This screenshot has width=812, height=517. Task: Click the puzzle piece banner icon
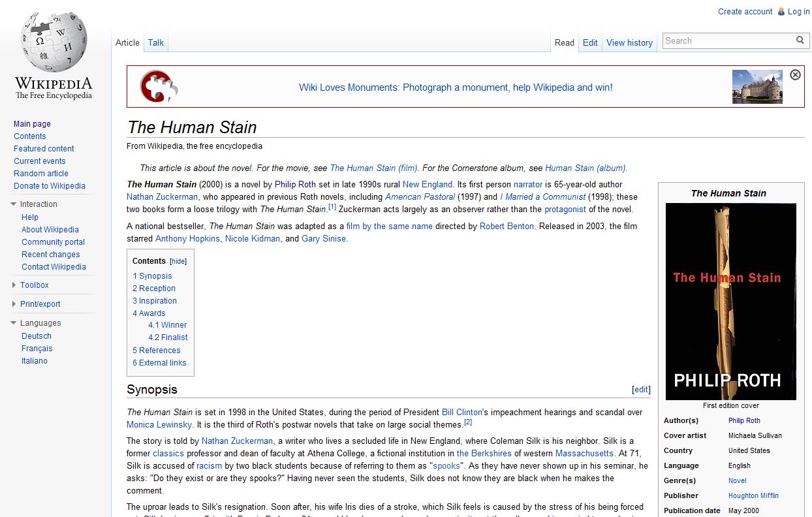click(159, 86)
